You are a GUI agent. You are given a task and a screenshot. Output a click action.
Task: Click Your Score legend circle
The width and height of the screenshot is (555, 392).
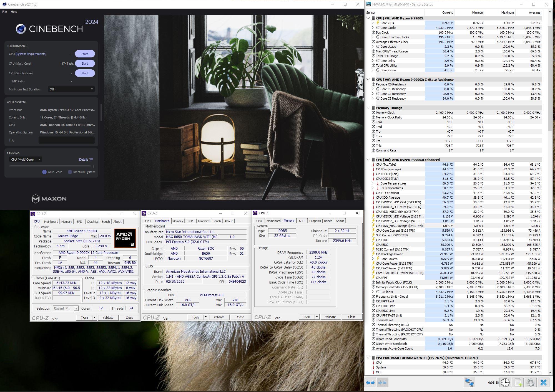pos(44,172)
